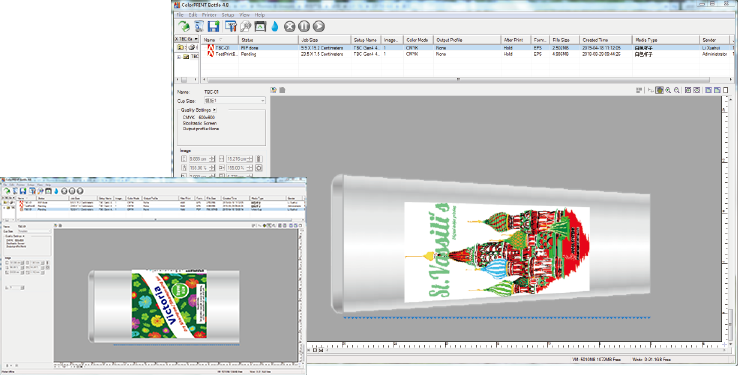Open the Cup Size dropdown
Screen dimensions: 738x375
(x=234, y=101)
